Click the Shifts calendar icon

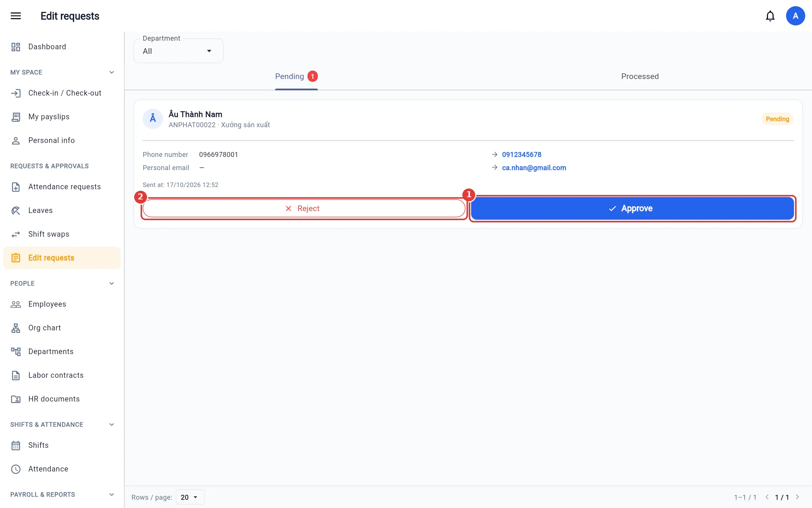(16, 445)
